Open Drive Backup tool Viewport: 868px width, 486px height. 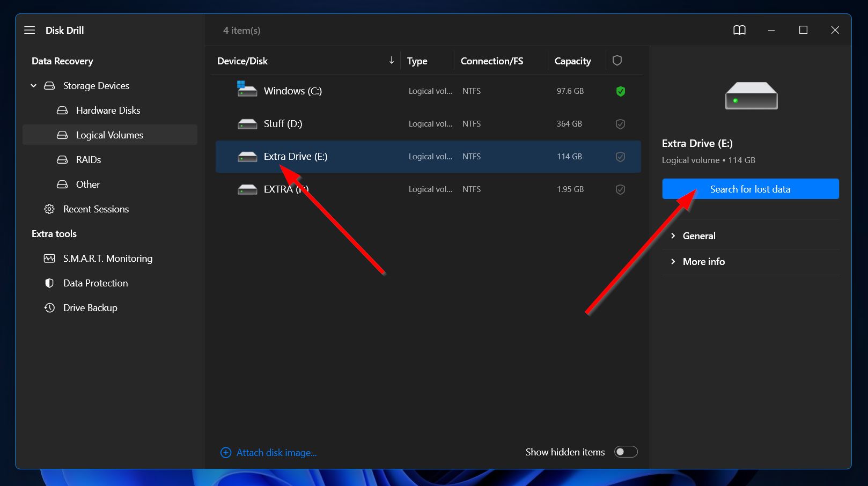(90, 307)
